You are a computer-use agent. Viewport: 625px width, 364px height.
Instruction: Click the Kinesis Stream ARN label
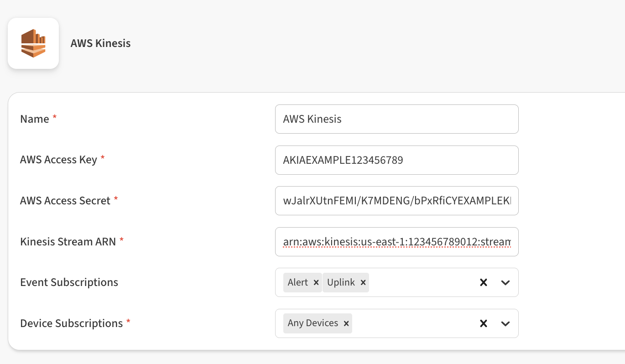pyautogui.click(x=68, y=242)
